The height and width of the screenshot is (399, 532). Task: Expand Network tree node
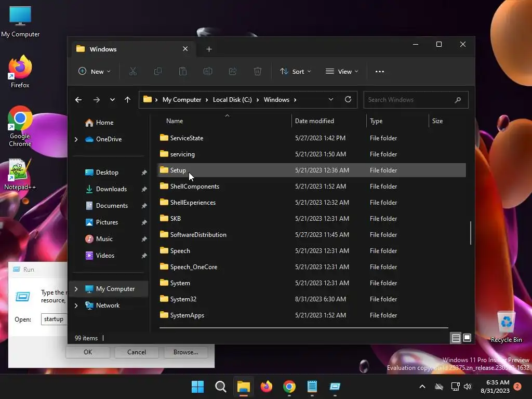[76, 305]
